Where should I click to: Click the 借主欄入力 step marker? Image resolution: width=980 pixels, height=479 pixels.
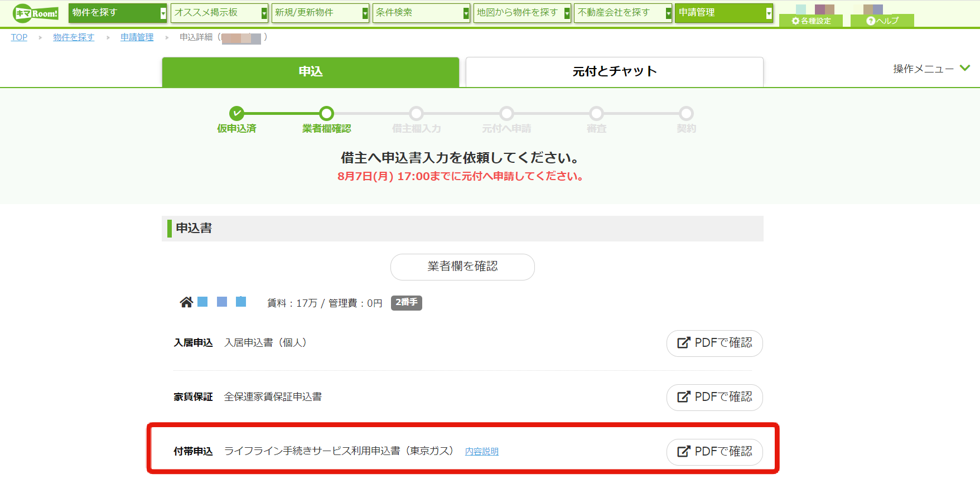pos(417,113)
